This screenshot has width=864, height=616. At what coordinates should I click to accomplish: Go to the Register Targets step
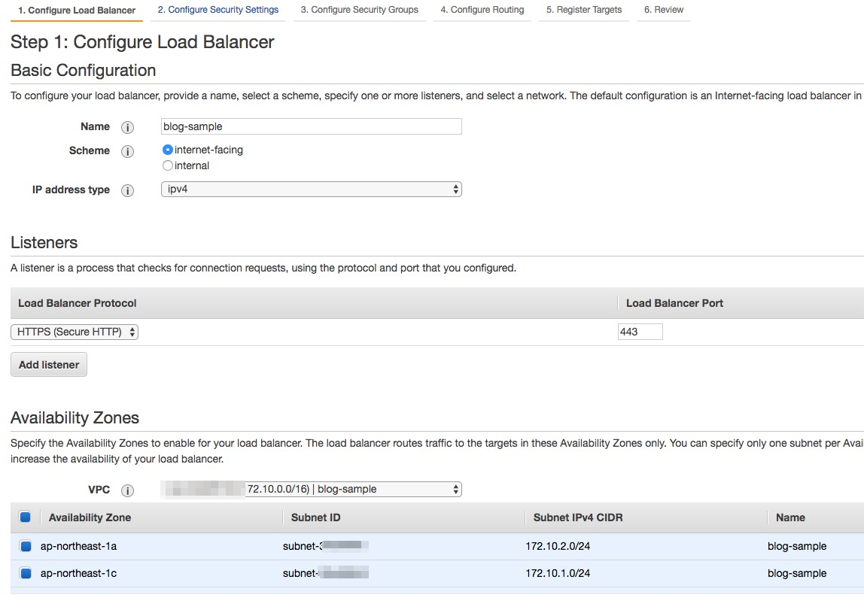[x=583, y=10]
